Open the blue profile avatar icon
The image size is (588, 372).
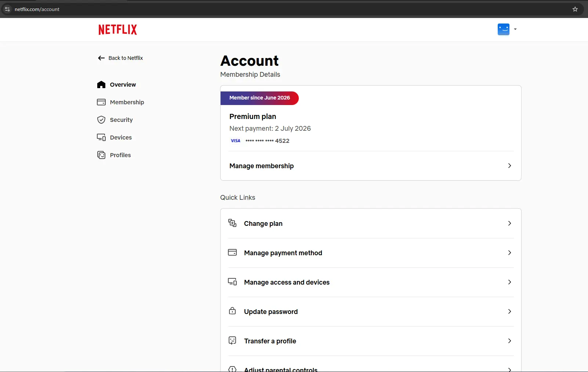tap(503, 29)
